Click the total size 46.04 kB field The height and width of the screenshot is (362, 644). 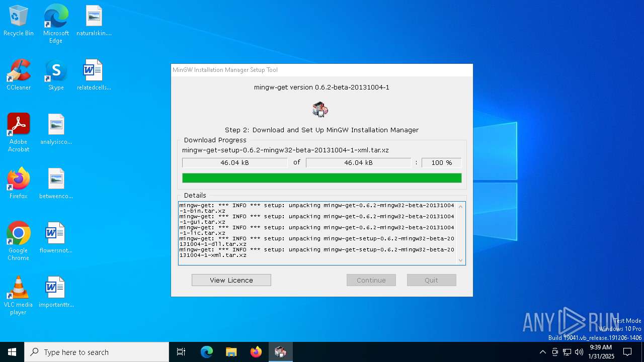click(x=358, y=163)
